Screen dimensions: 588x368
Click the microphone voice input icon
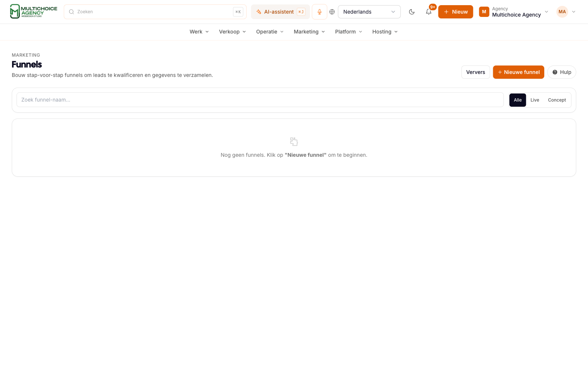pyautogui.click(x=319, y=12)
